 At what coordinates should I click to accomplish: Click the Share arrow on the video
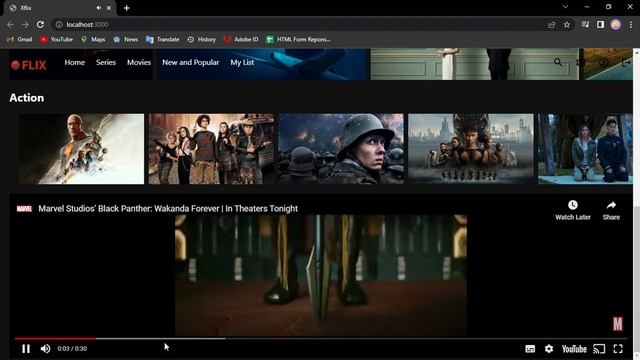tap(611, 205)
